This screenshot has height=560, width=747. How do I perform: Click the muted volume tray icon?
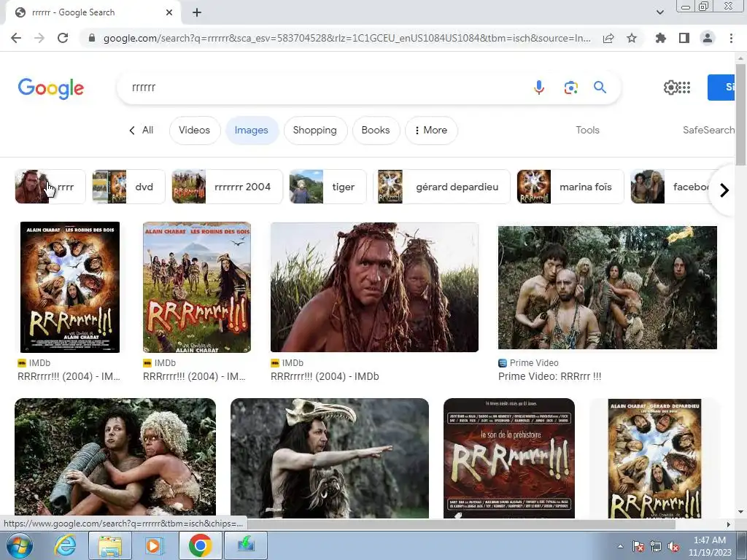(673, 547)
